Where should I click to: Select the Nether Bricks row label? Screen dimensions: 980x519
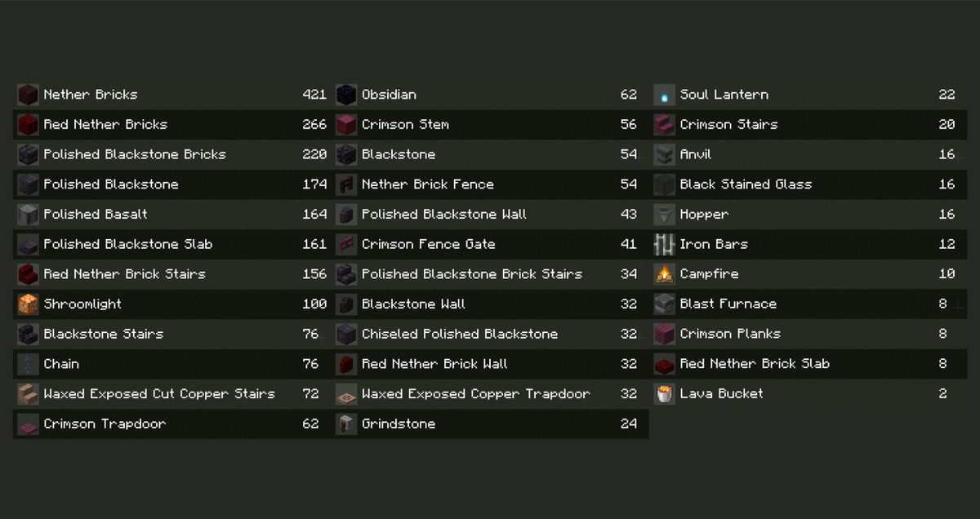[91, 95]
